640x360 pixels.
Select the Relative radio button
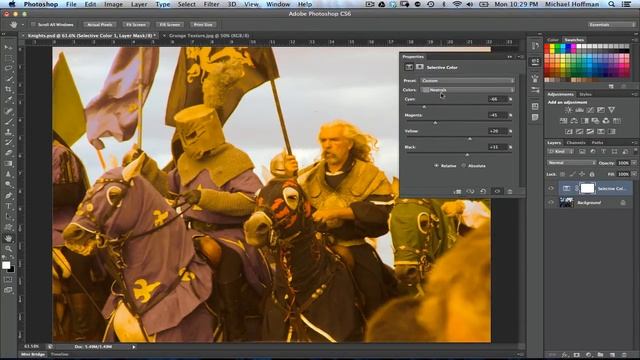[x=436, y=166]
